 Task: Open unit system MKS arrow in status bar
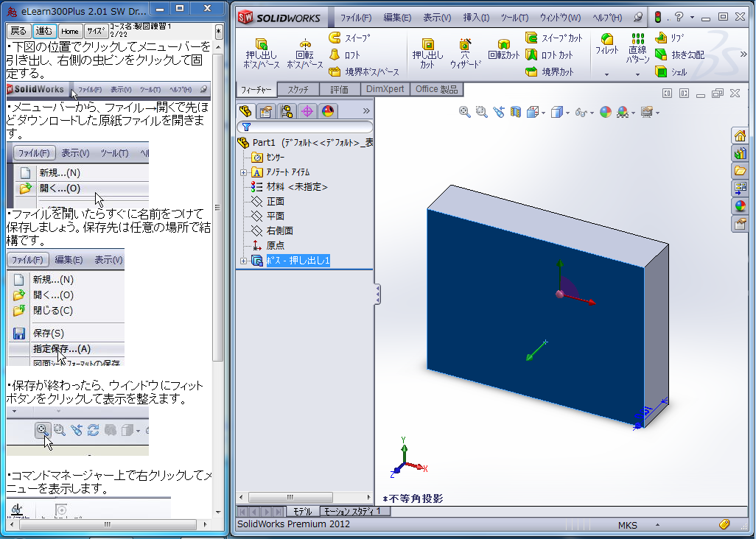coord(657,524)
